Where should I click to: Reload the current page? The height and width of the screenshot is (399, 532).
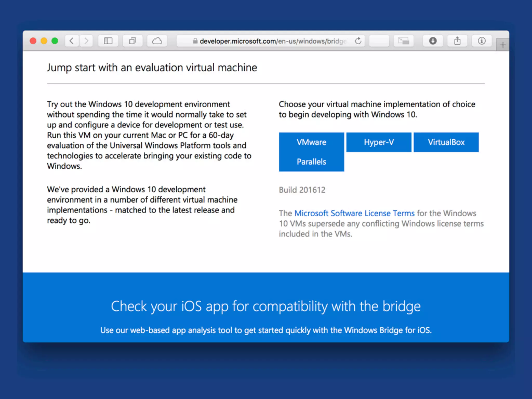click(358, 41)
